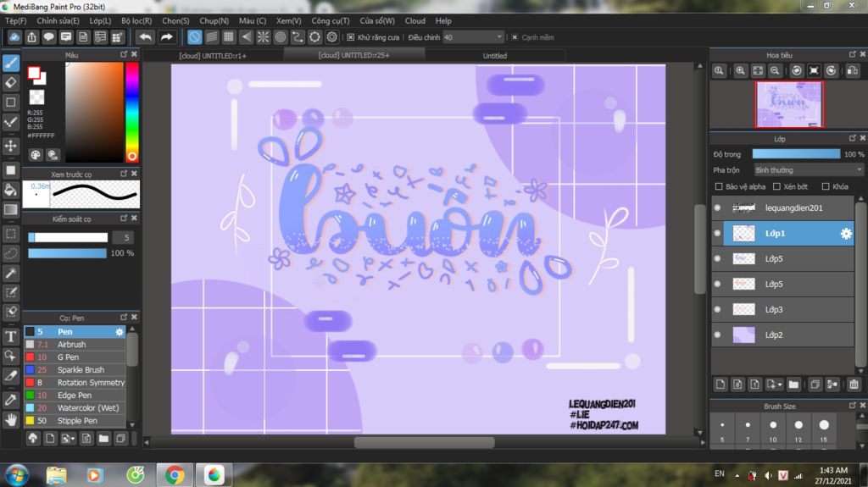Delete layer with trash icon
Viewport: 868px width, 487px height.
tap(854, 384)
